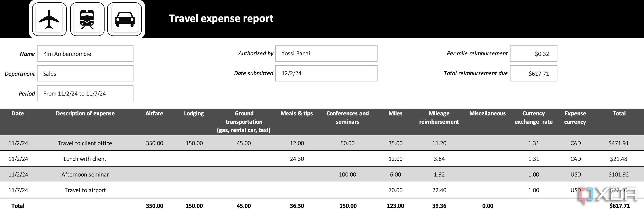This screenshot has height=212, width=644.
Task: Select the $471.91 total cell
Action: pos(619,143)
